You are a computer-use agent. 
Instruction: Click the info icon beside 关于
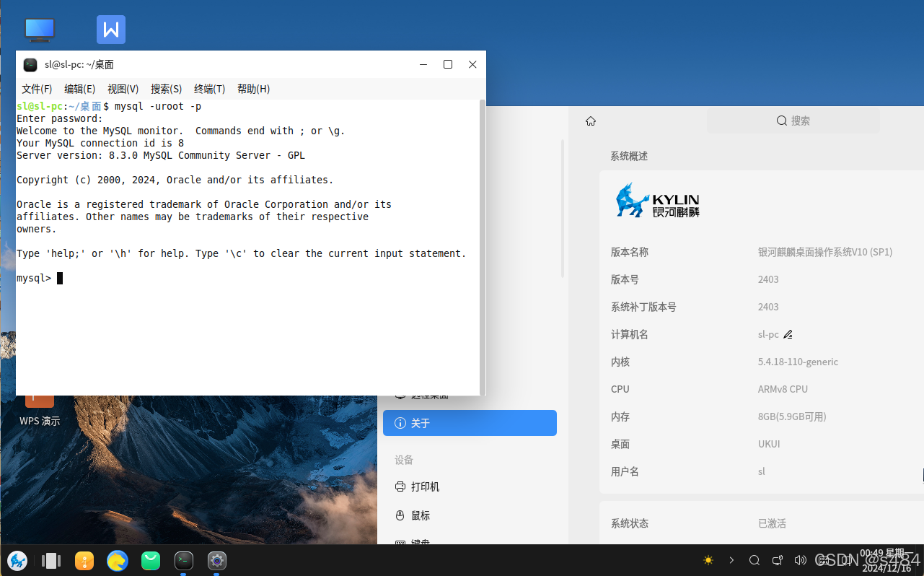[x=400, y=423]
